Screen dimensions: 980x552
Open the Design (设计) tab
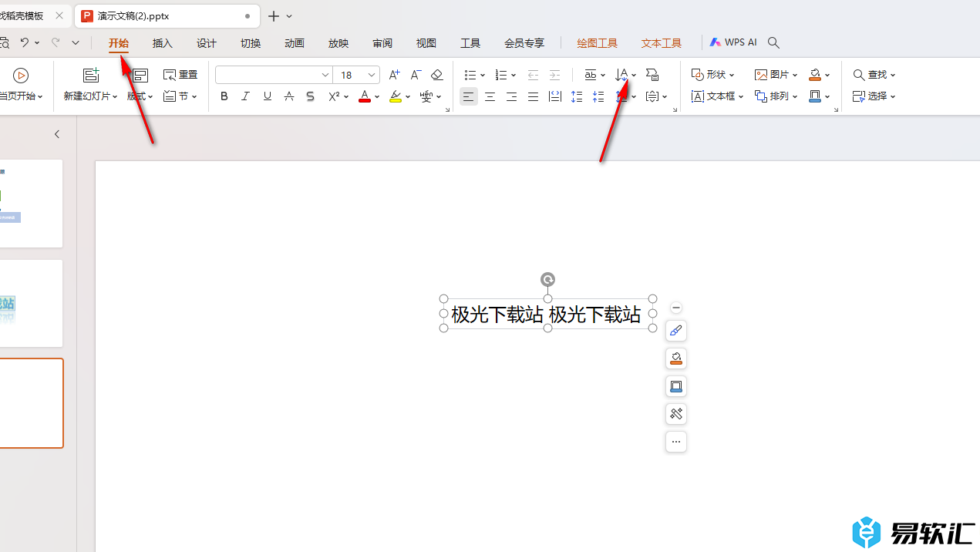click(x=207, y=43)
